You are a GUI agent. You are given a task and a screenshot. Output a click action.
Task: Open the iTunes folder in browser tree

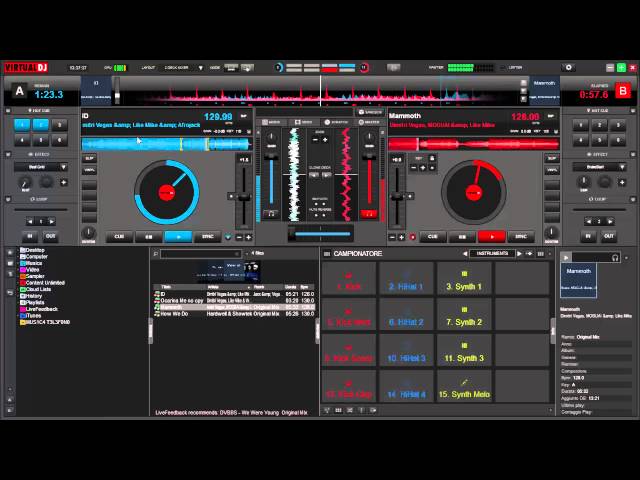[31, 316]
